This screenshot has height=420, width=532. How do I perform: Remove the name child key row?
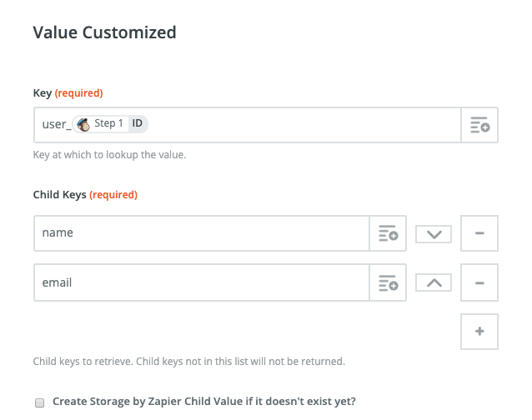tap(479, 233)
